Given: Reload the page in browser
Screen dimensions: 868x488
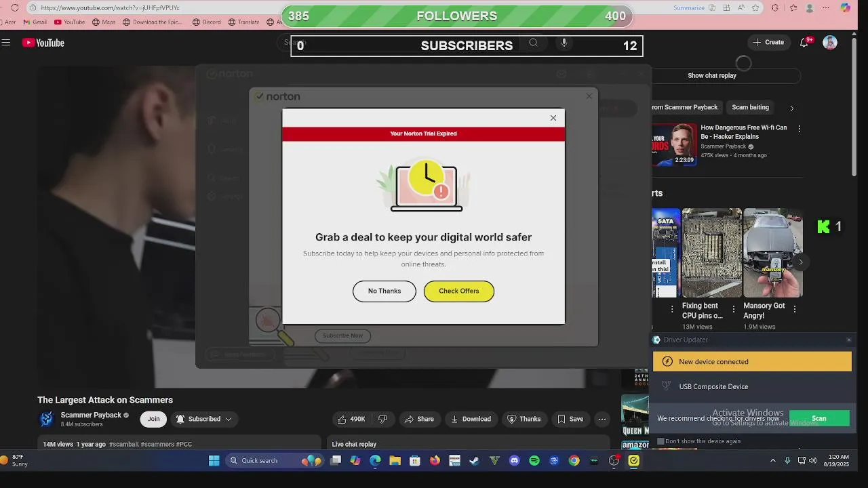Looking at the screenshot, I should [15, 7].
